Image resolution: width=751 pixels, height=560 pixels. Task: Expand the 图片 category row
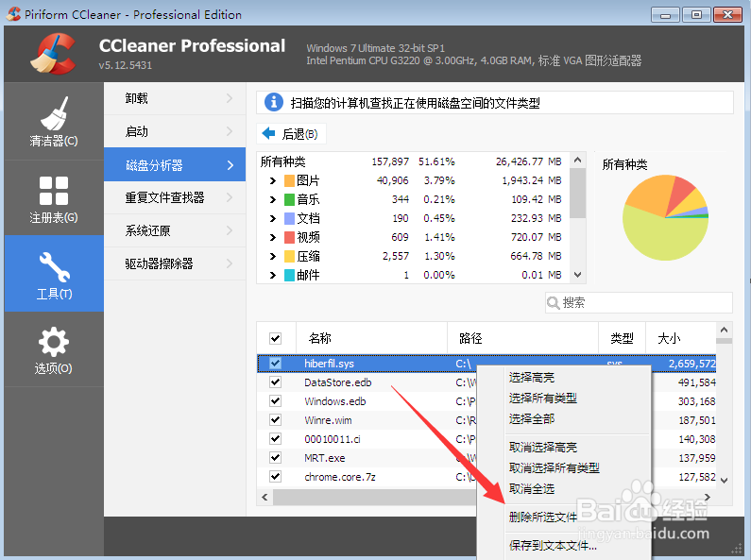point(272,181)
